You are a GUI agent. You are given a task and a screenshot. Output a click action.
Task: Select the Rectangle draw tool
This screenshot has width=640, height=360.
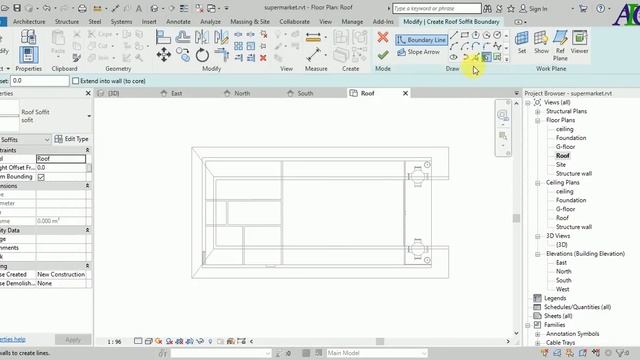464,35
